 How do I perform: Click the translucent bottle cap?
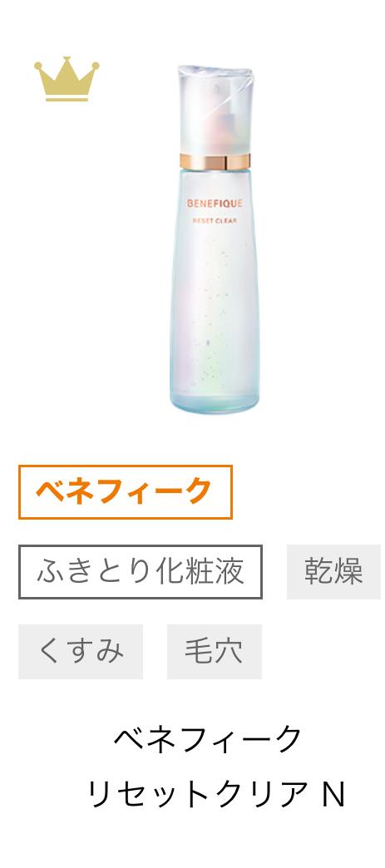coord(217,110)
